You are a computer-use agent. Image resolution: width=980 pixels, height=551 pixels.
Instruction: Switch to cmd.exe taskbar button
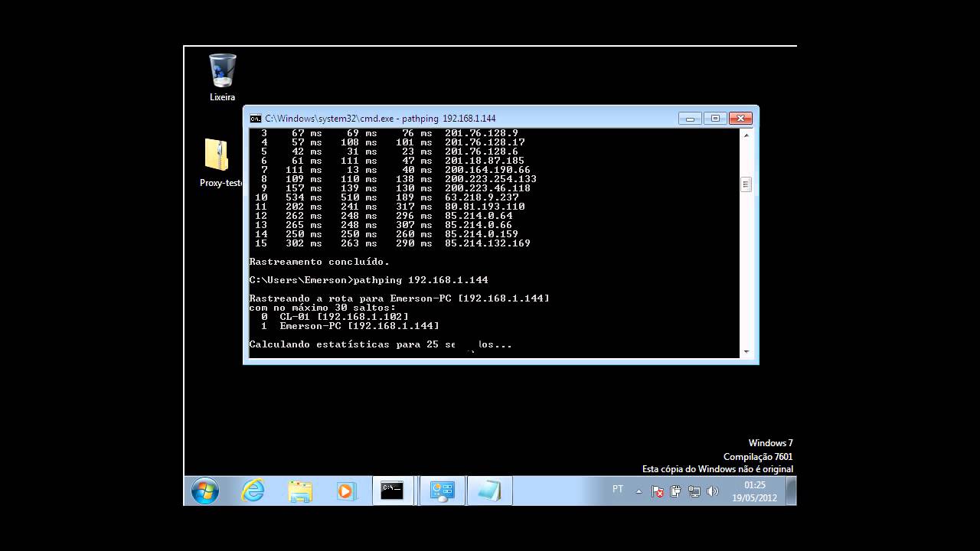pyautogui.click(x=393, y=491)
